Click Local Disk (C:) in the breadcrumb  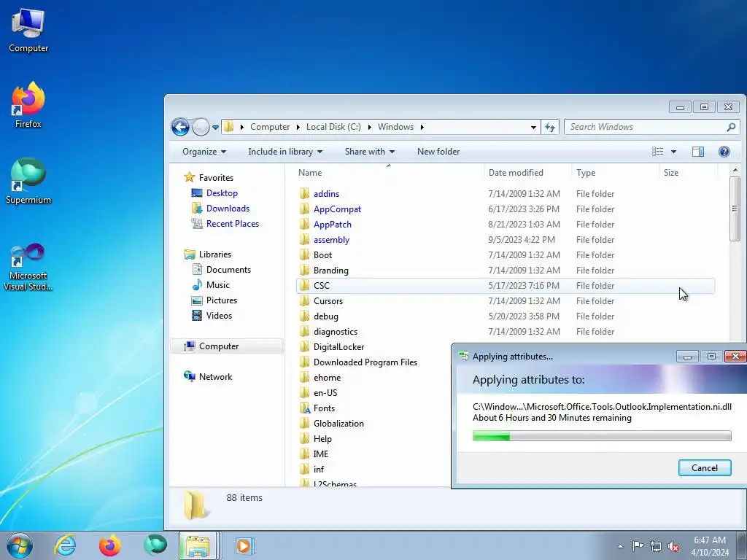click(x=333, y=127)
